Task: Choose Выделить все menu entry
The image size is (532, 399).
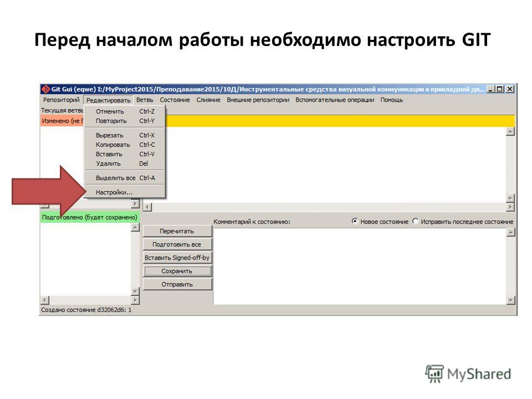Action: coord(125,178)
